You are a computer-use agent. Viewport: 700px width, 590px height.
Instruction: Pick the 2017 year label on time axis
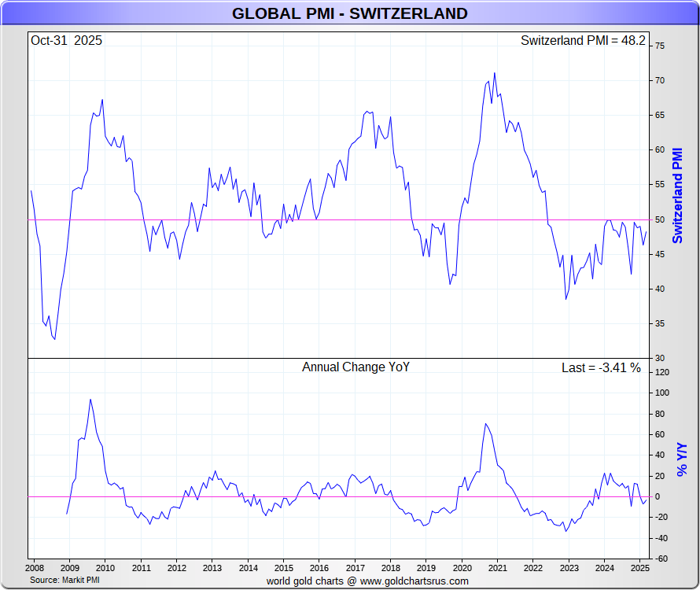(355, 567)
